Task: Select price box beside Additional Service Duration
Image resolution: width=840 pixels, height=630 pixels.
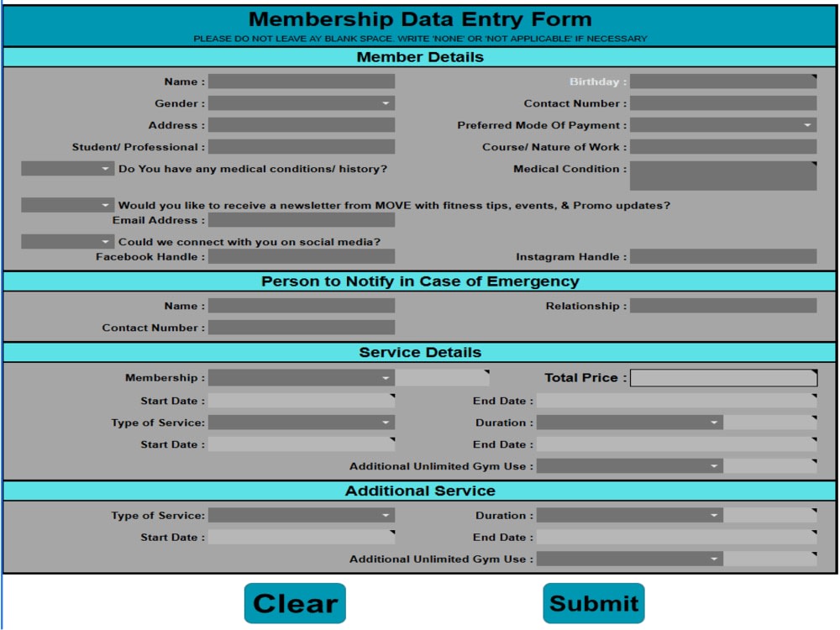Action: (770, 516)
